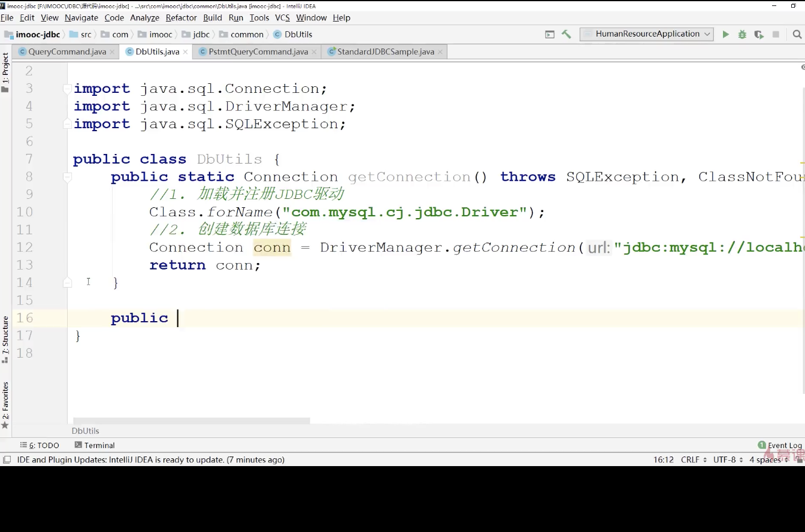Click the IDE and Plugin Updates status message
805x532 pixels.
click(x=151, y=460)
